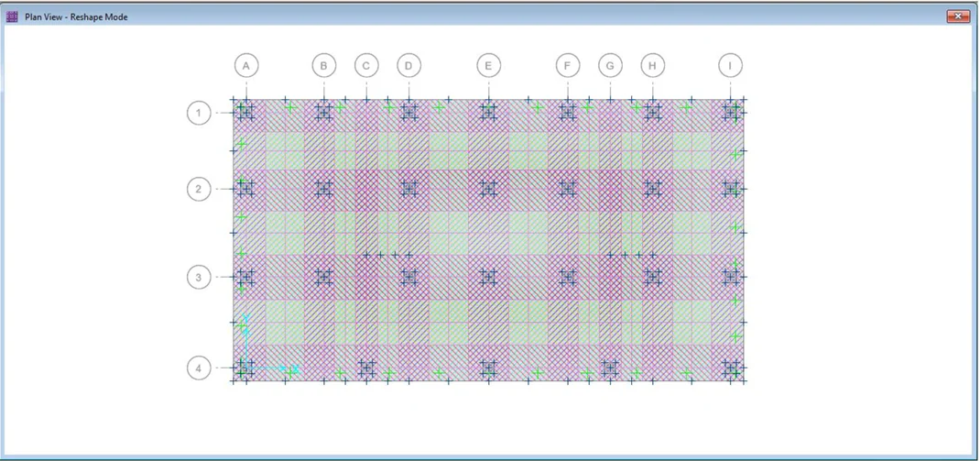980x461 pixels.
Task: Click the Plan View - Reshape Mode title
Action: pyautogui.click(x=77, y=16)
